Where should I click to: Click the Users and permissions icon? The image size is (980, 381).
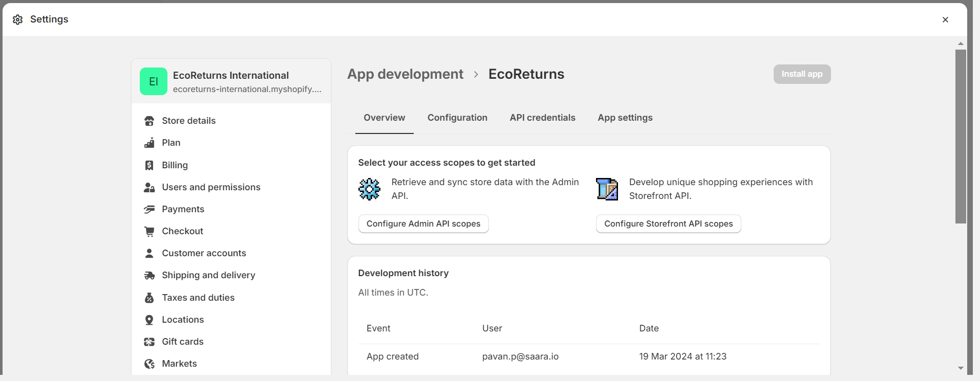pos(150,187)
